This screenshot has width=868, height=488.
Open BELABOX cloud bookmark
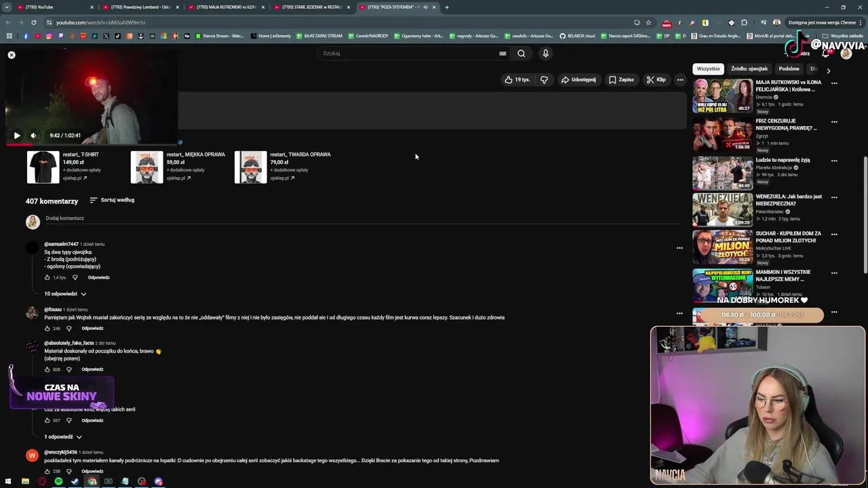coord(576,36)
